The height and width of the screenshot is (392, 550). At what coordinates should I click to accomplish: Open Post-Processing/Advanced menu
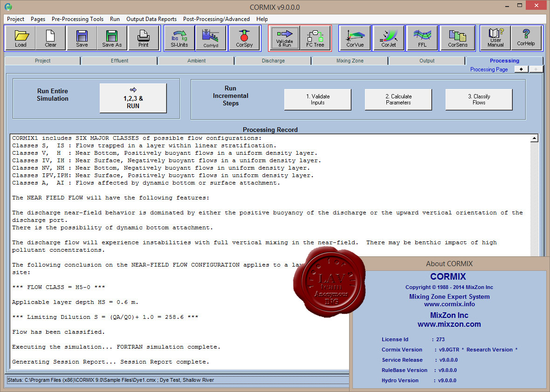pyautogui.click(x=216, y=19)
